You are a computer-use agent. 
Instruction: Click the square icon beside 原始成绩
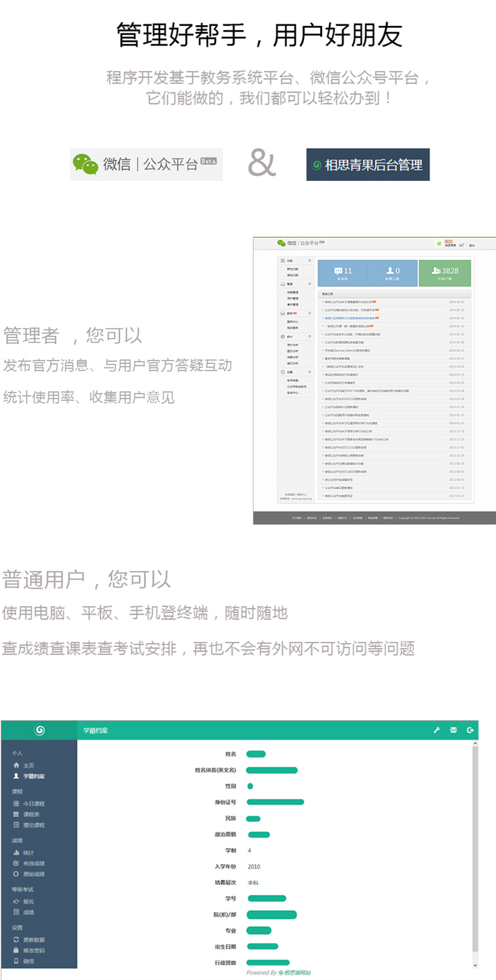(x=16, y=874)
